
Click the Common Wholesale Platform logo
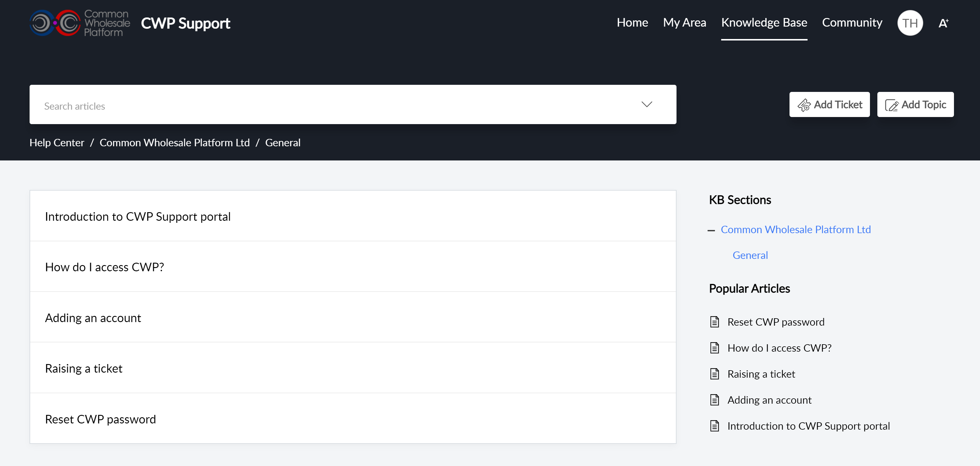[x=80, y=23]
